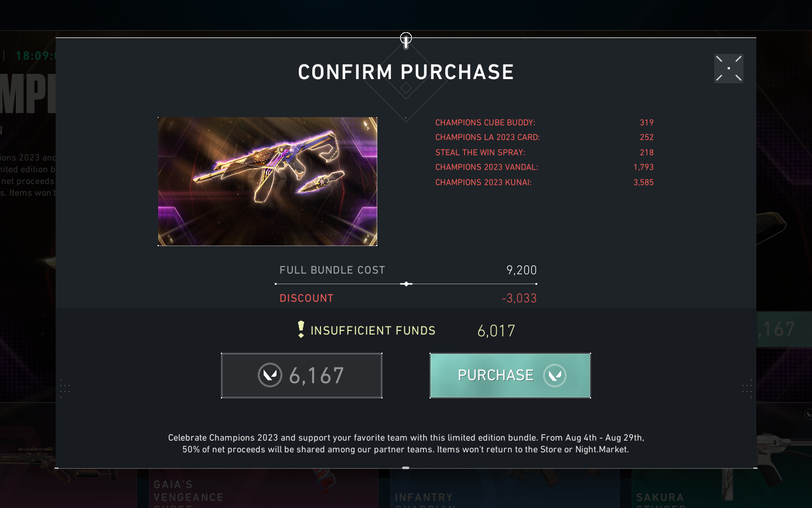Click the insufficient funds warning exclamation icon
This screenshot has height=508, width=812.
[301, 329]
